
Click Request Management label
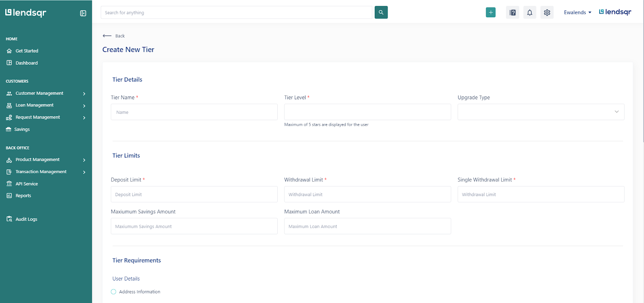coord(38,117)
